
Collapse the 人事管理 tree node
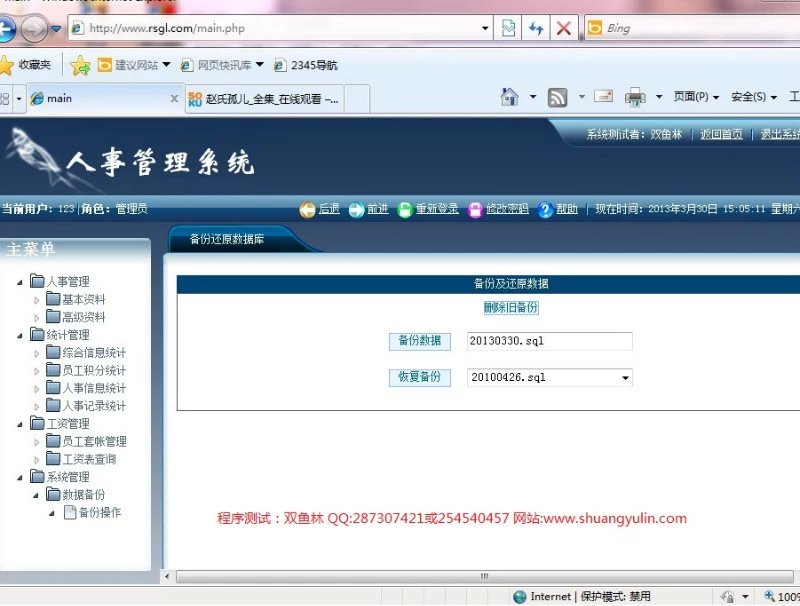(x=20, y=282)
